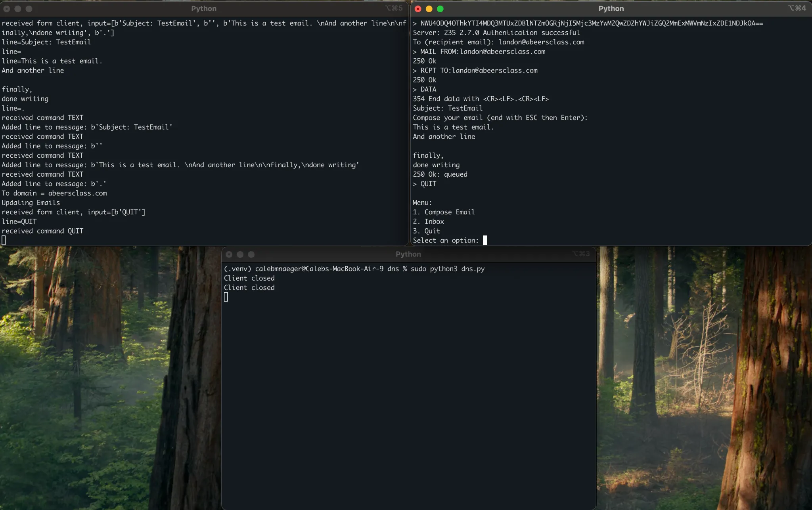The height and width of the screenshot is (510, 812).
Task: Click the minimize button of the server log terminal
Action: (x=18, y=9)
